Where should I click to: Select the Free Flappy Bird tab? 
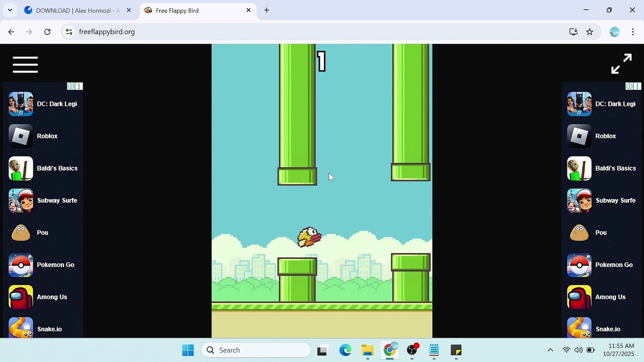tap(197, 10)
